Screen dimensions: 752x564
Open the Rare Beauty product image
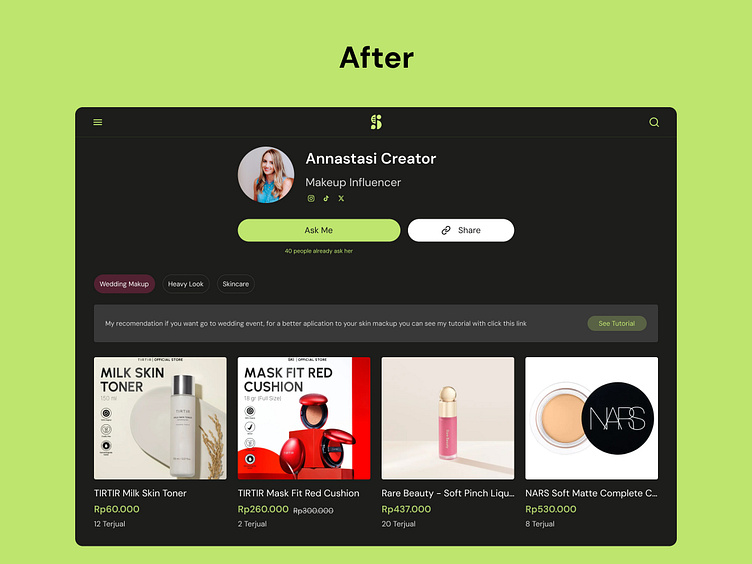448,418
